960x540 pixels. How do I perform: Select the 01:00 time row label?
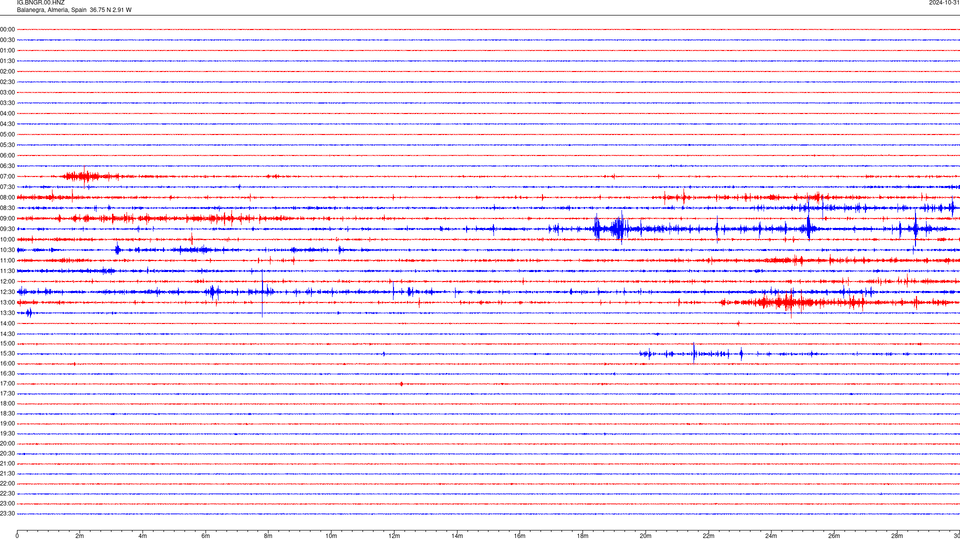point(7,50)
